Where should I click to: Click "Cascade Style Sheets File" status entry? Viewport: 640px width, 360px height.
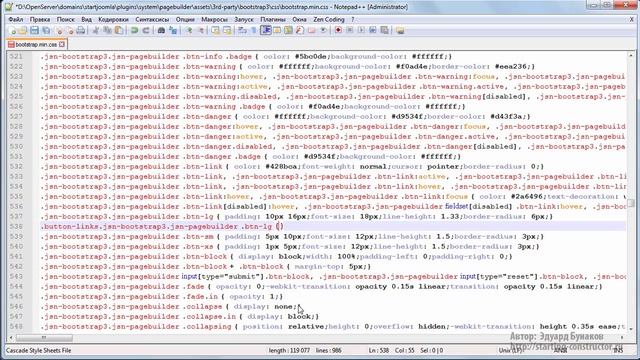pos(38,350)
